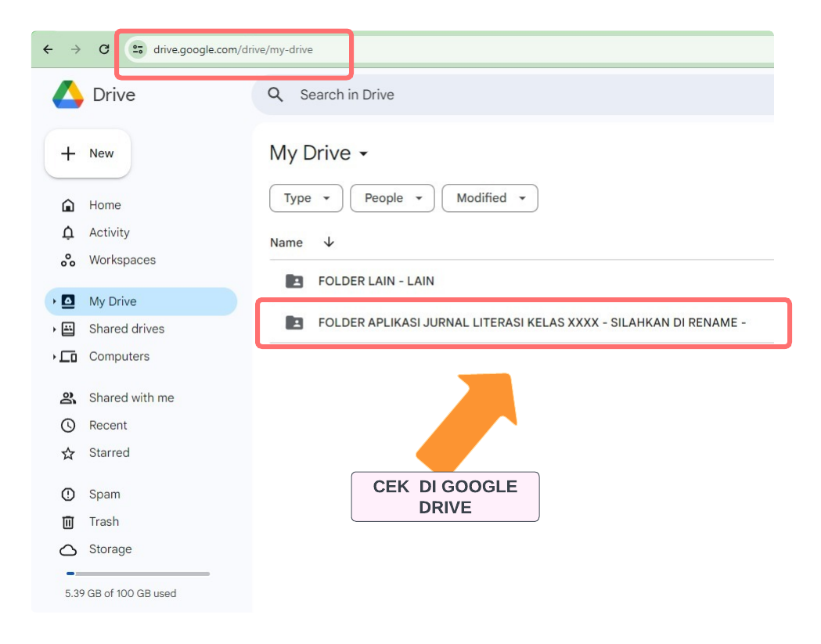Viewport: 821px width, 644px height.
Task: Open Shared drives in the sidebar
Action: point(126,329)
